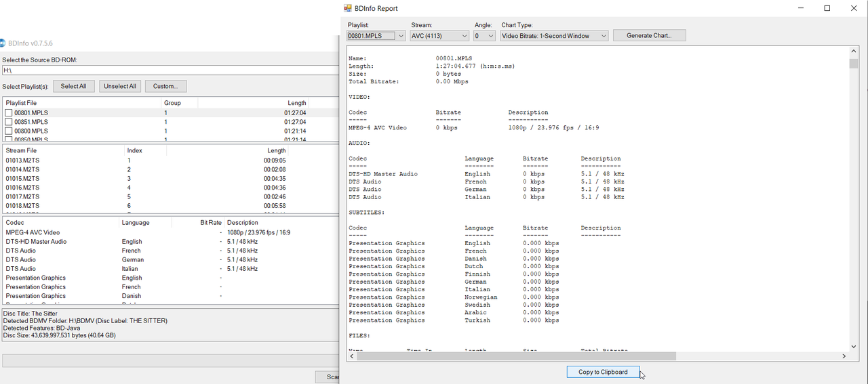Select the DTS Audio German row
This screenshot has height=384, width=868.
click(170, 259)
